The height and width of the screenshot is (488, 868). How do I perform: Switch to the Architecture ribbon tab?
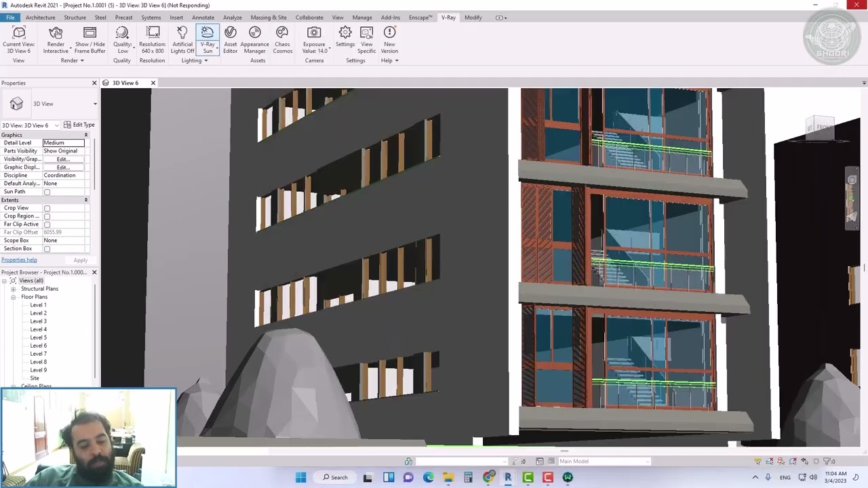pyautogui.click(x=41, y=18)
